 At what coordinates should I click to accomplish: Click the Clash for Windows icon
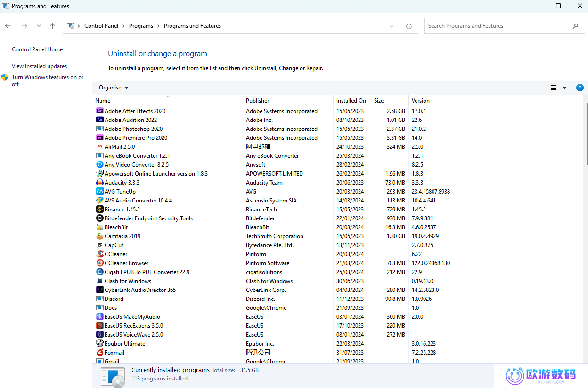click(x=99, y=281)
